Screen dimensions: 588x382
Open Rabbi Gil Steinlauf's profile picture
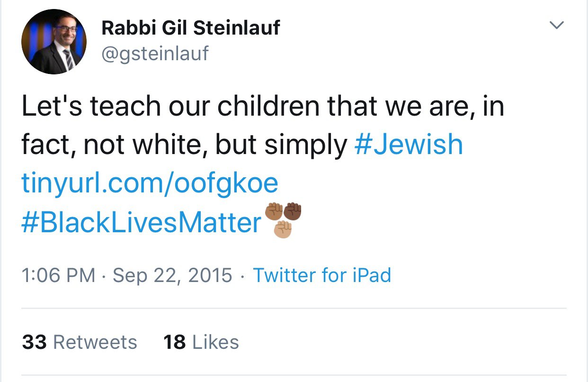click(54, 42)
